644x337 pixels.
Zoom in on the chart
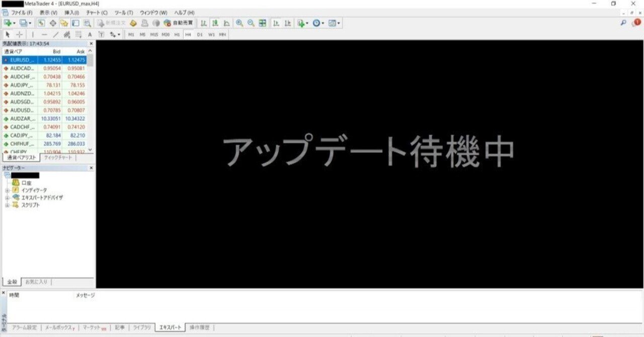(238, 23)
